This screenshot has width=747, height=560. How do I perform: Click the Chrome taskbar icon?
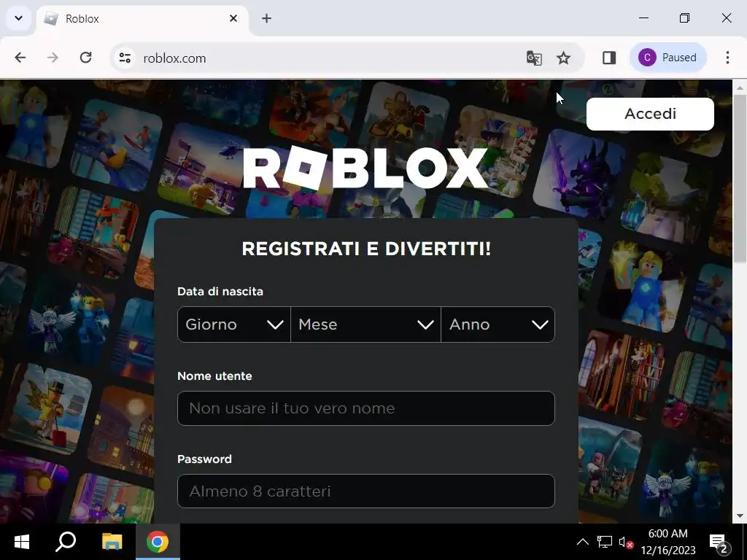click(x=158, y=542)
